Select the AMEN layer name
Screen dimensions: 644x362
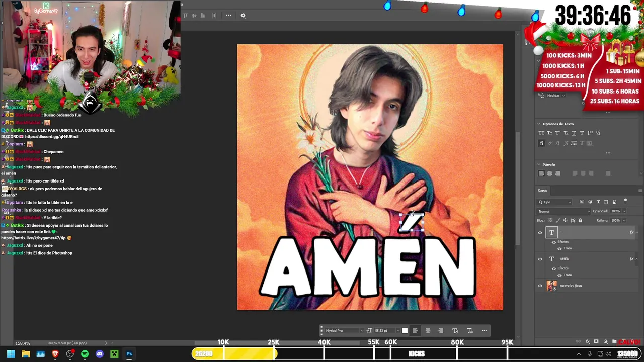tap(565, 259)
